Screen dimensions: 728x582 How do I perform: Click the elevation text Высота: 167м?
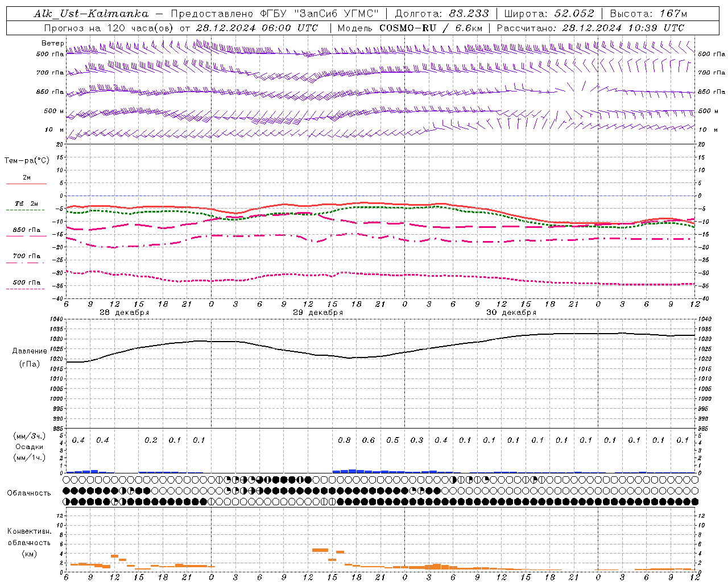click(x=648, y=14)
